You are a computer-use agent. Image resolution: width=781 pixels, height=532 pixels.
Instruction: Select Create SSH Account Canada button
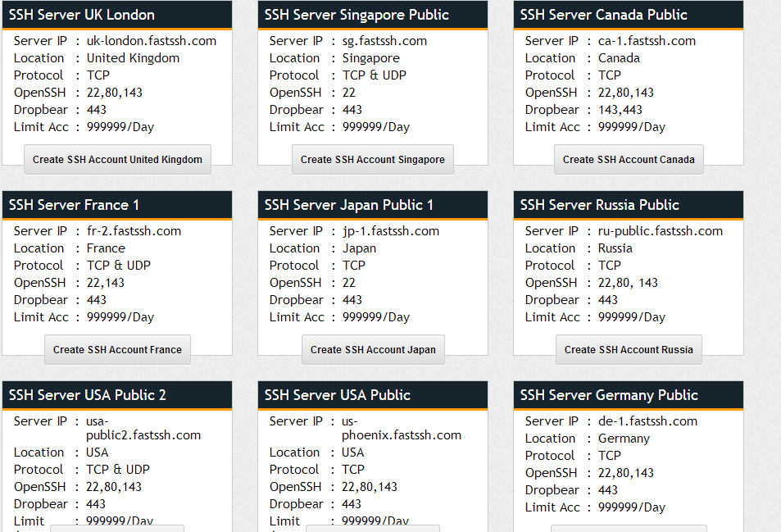coord(629,160)
